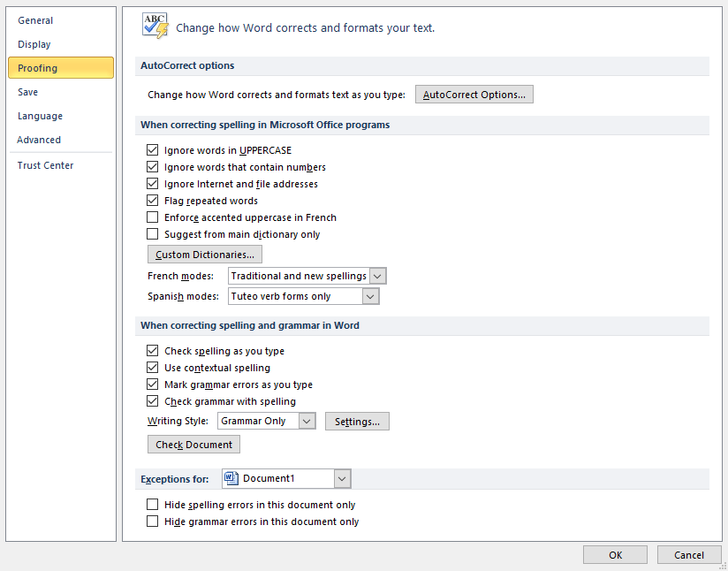
Task: Disable Flag repeated words option
Action: click(x=153, y=201)
